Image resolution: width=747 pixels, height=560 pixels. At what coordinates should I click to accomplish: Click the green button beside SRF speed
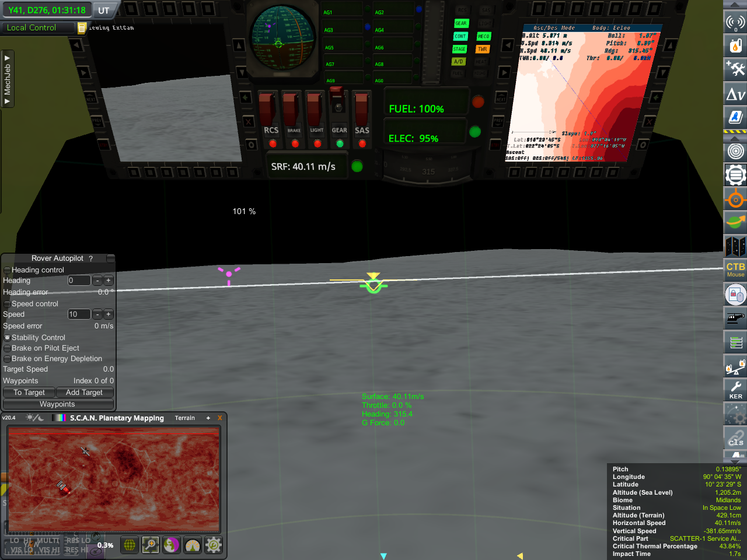pyautogui.click(x=357, y=167)
